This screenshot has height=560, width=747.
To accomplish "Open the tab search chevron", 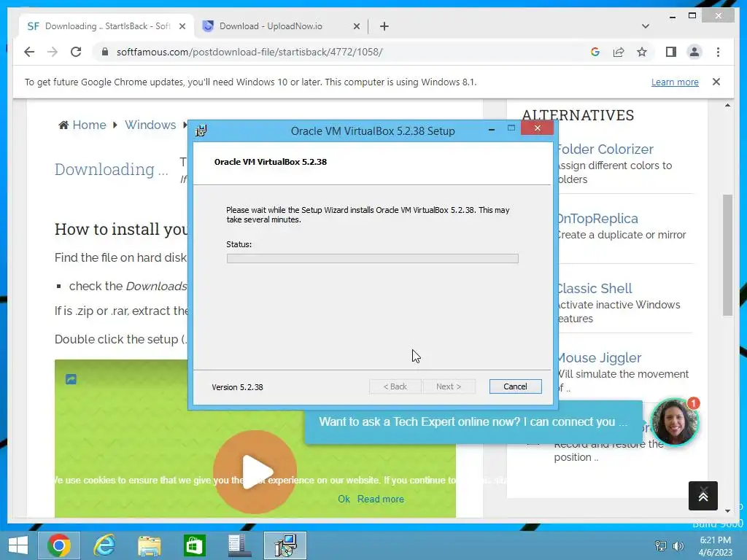I will coord(645,26).
